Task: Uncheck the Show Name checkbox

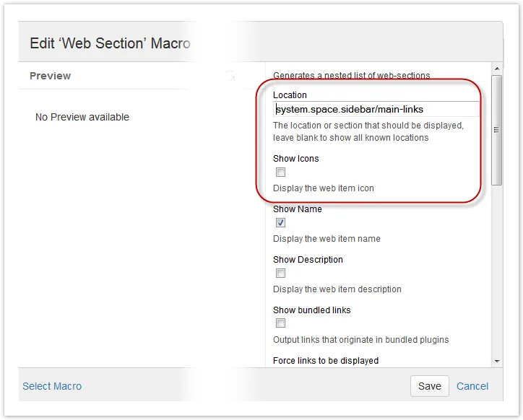Action: coord(280,223)
